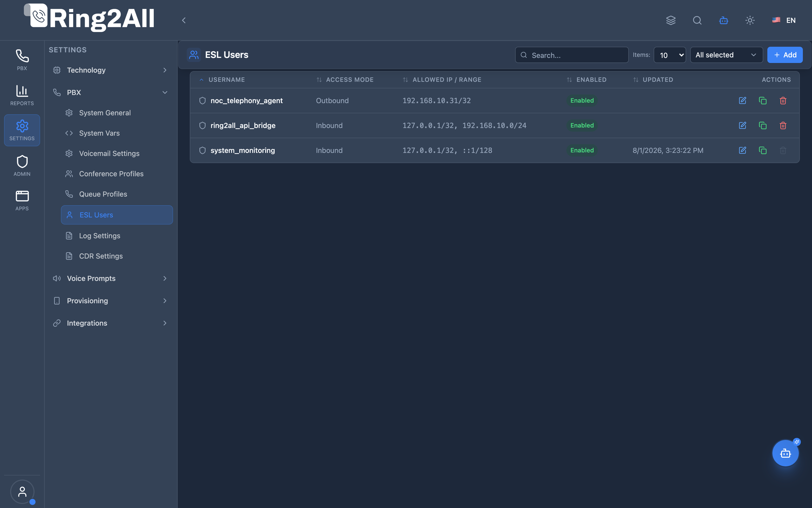812x508 pixels.
Task: Sort table by Username column
Action: click(223, 80)
